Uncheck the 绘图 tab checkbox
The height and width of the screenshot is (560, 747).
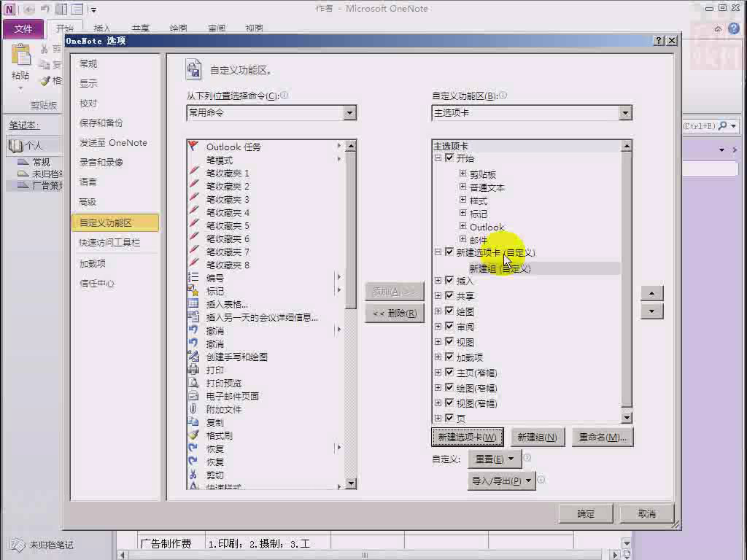[x=449, y=311]
